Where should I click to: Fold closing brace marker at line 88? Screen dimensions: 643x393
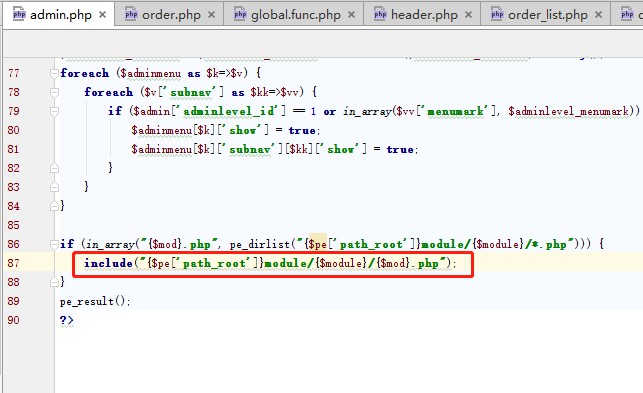point(54,282)
